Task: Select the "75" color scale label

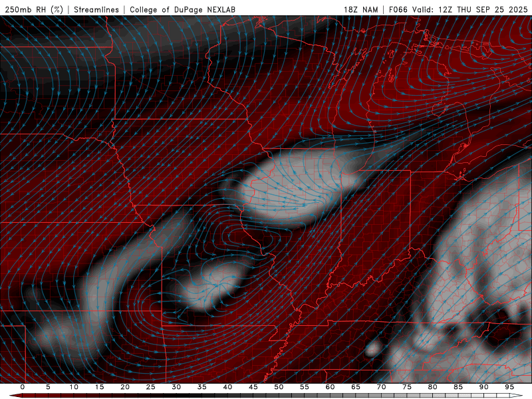Action: pyautogui.click(x=407, y=387)
